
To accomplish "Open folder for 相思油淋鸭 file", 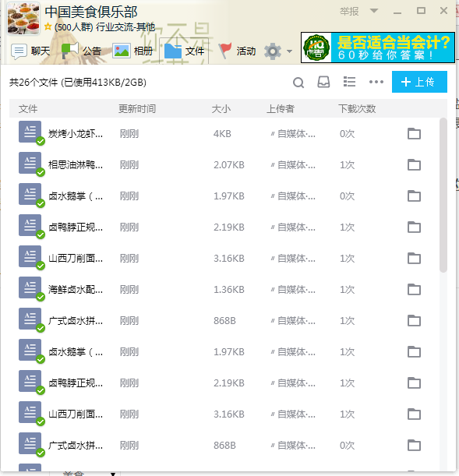I will coord(414,165).
